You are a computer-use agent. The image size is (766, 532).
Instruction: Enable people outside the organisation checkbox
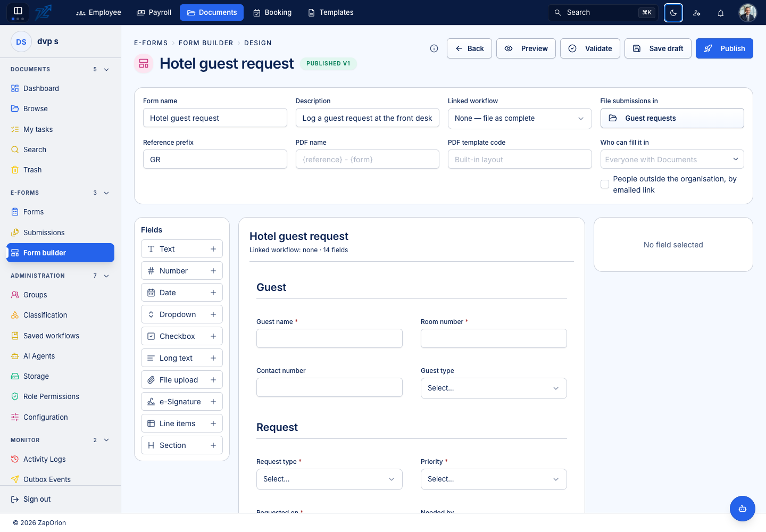tap(605, 184)
